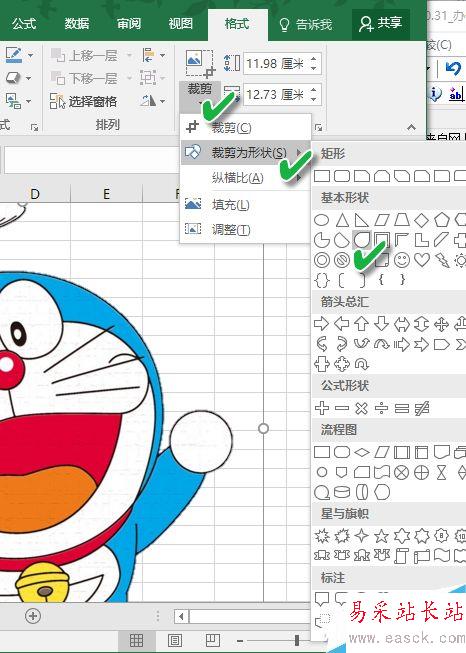The height and width of the screenshot is (653, 466).
Task: Open the 下移一层 dropdown arrow
Action: (x=129, y=78)
